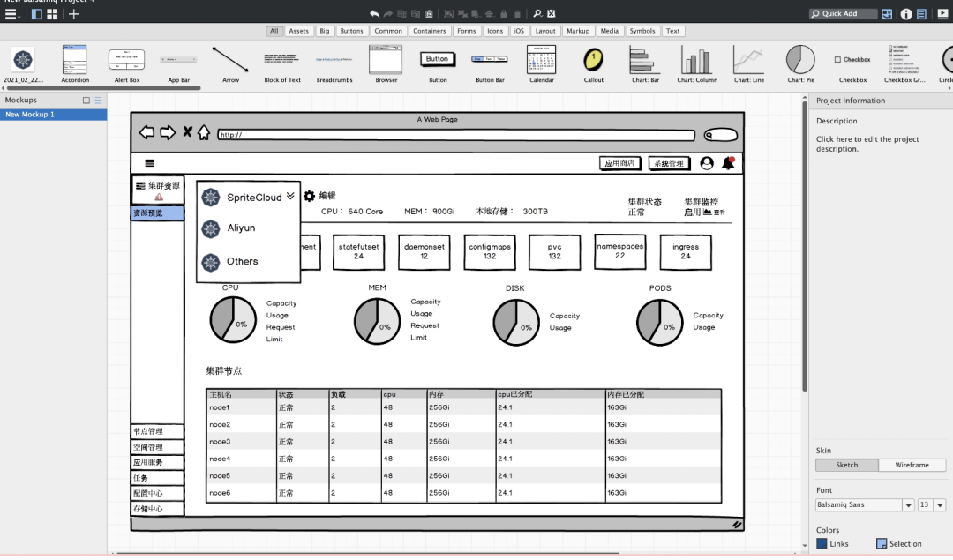Show All controls in UI library

click(x=274, y=31)
